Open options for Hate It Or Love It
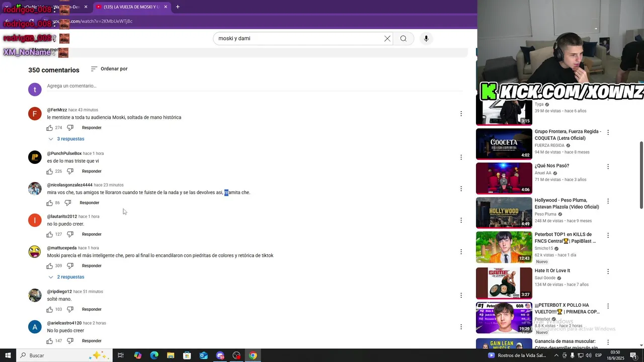This screenshot has width=644, height=362. [x=608, y=271]
